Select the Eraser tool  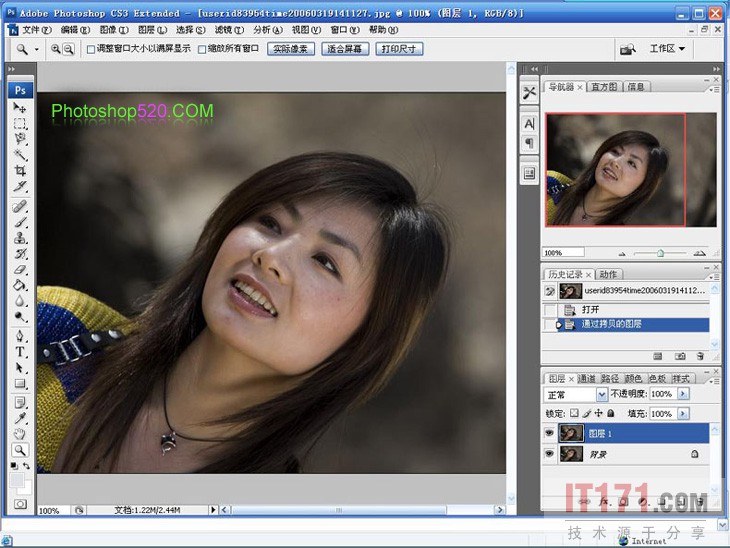20,270
